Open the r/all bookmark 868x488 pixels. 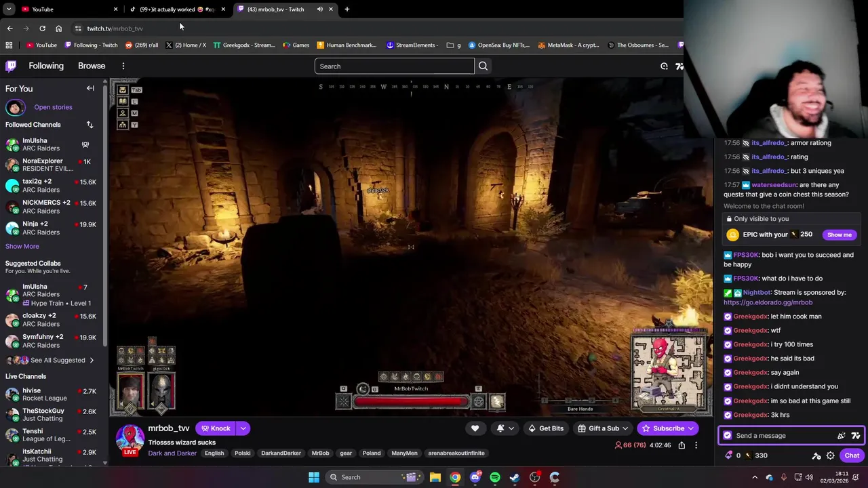(142, 45)
